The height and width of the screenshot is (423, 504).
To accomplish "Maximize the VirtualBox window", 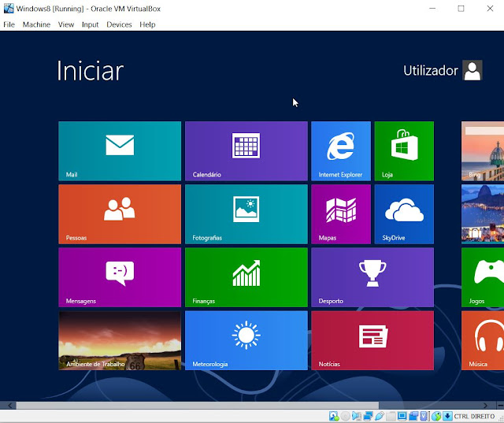I will 461,9.
